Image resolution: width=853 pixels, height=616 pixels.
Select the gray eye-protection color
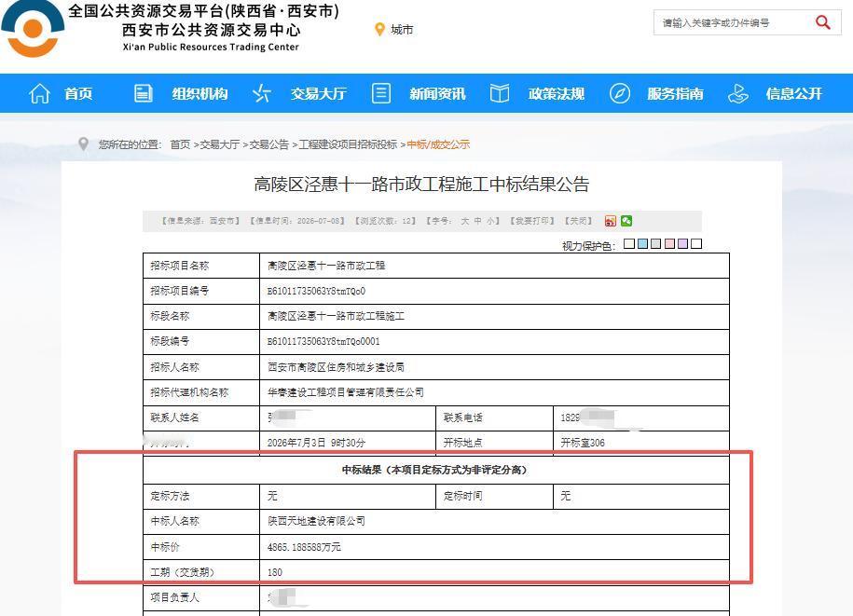pyautogui.click(x=656, y=243)
